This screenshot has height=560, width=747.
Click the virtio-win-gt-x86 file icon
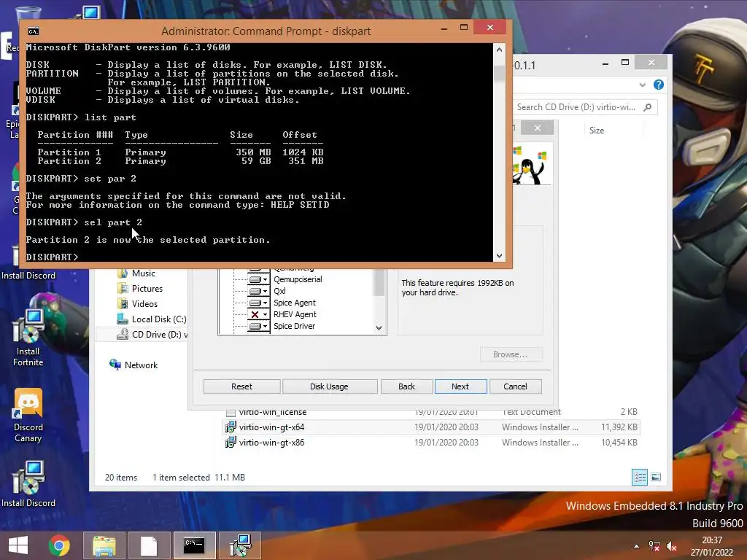(230, 443)
